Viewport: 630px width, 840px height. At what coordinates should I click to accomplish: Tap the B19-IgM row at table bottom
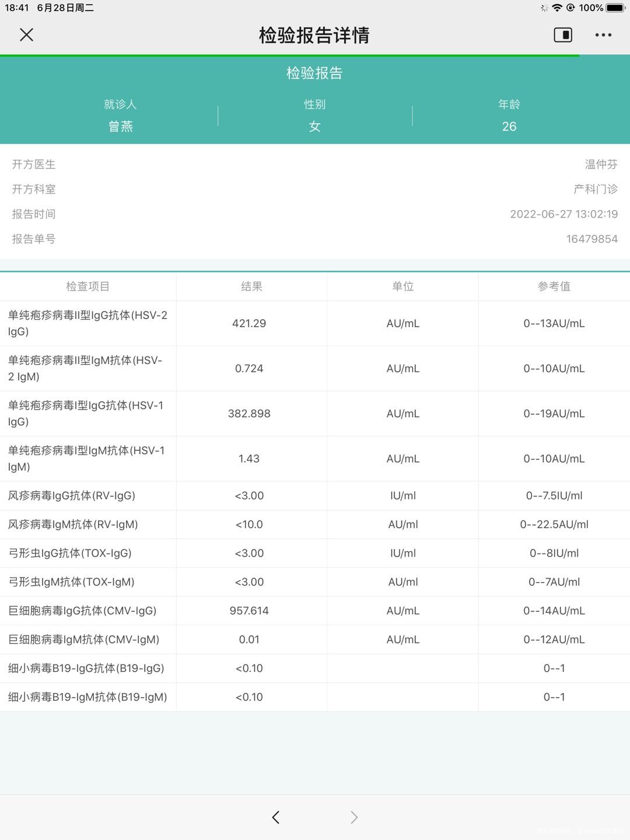tap(315, 697)
